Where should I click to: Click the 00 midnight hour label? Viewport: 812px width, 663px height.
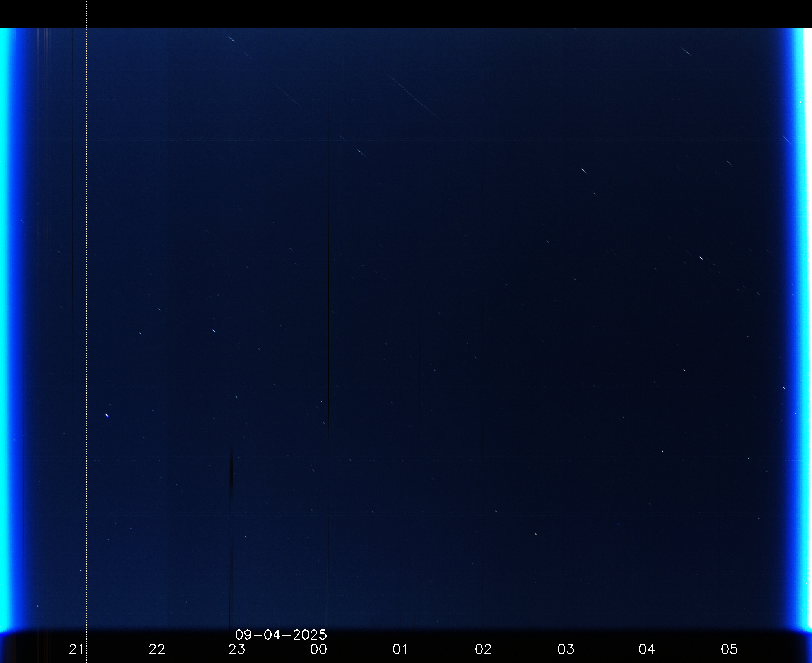pos(318,649)
